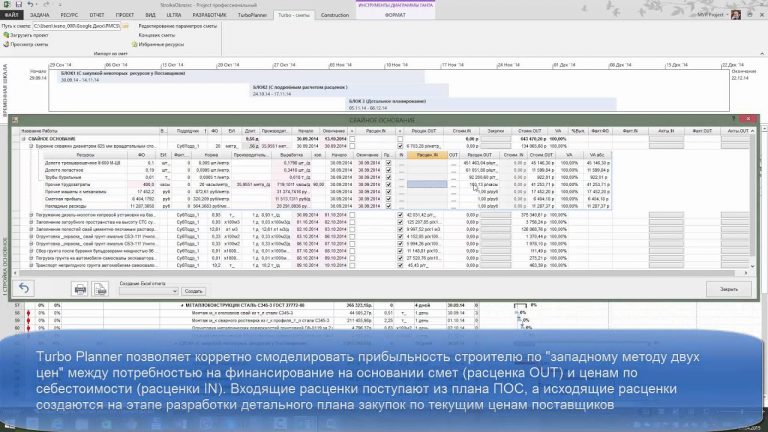Expand Заполнение затрубного пространства row

tap(31, 222)
